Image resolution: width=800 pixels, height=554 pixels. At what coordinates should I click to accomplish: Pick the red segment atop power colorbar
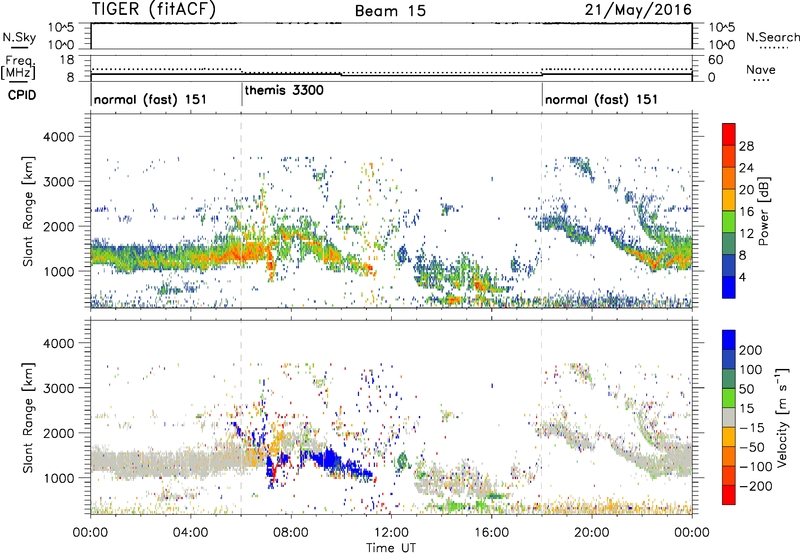click(729, 134)
